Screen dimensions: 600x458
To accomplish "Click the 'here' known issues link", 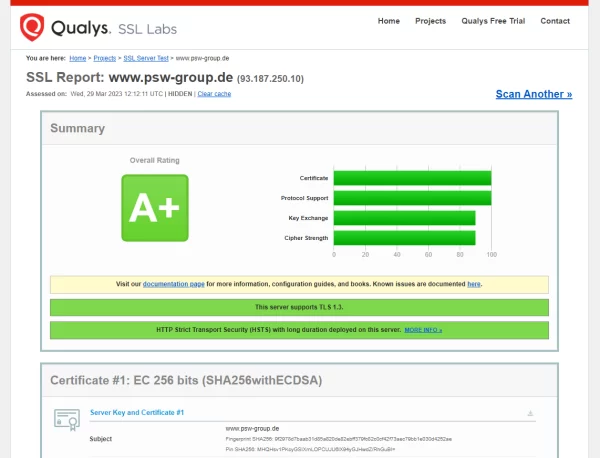I will pyautogui.click(x=474, y=284).
